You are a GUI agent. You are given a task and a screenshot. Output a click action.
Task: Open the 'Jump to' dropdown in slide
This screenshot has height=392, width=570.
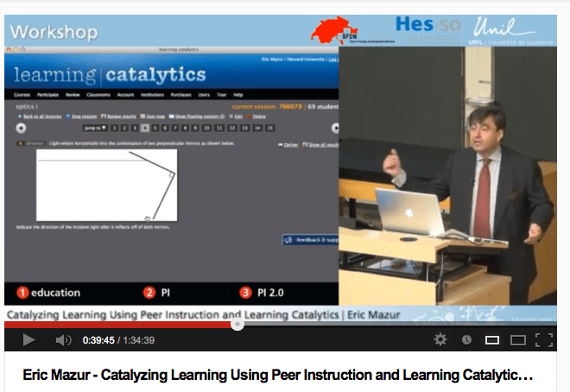(x=95, y=128)
